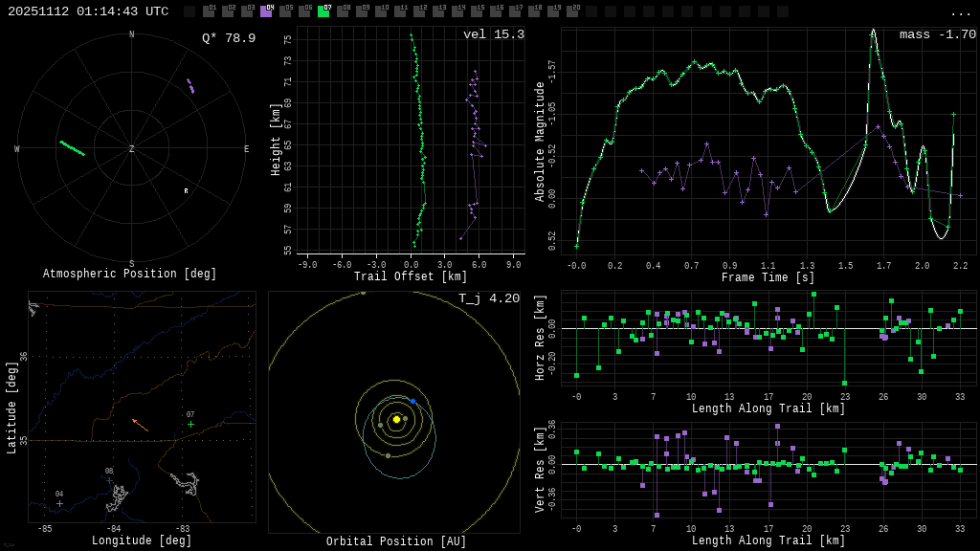Image resolution: width=980 pixels, height=551 pixels.
Task: Toggle the green station 07 indicator
Action: 323,11
